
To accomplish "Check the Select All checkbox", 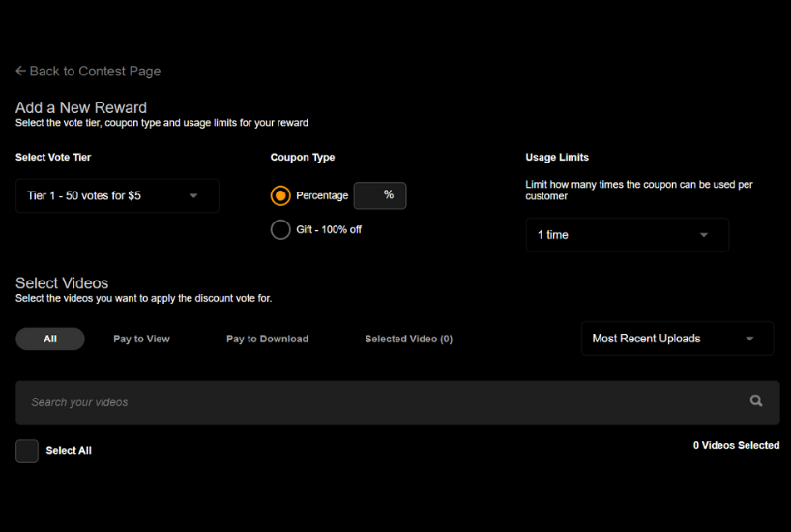I will point(27,451).
